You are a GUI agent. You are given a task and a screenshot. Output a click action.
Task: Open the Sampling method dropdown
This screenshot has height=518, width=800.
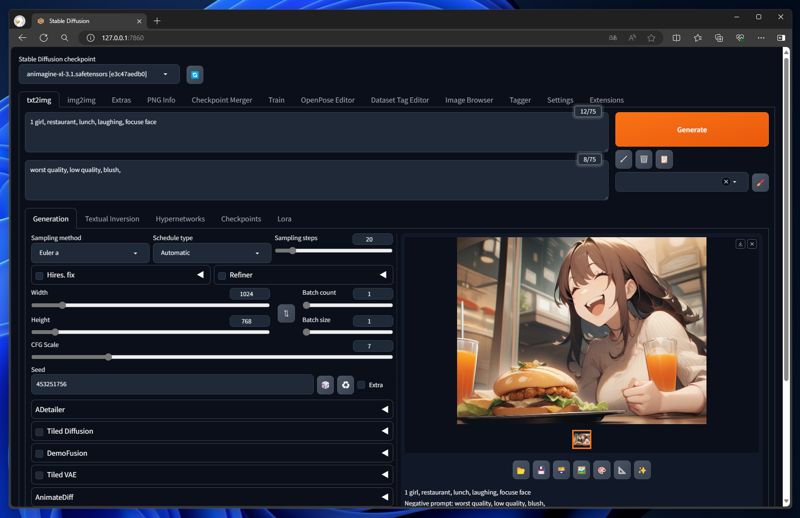(90, 253)
